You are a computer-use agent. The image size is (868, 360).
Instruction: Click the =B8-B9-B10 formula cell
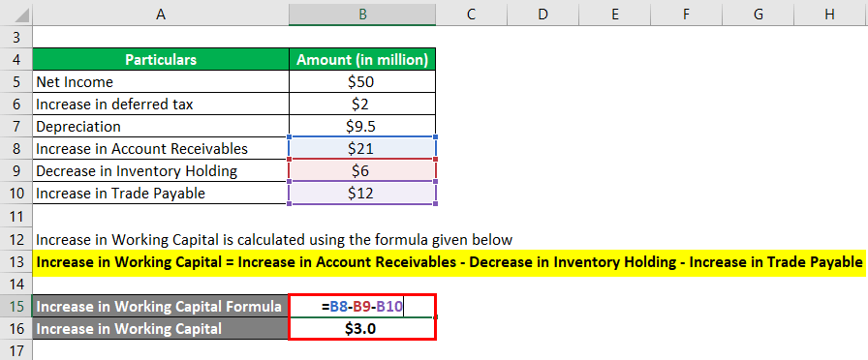362,307
